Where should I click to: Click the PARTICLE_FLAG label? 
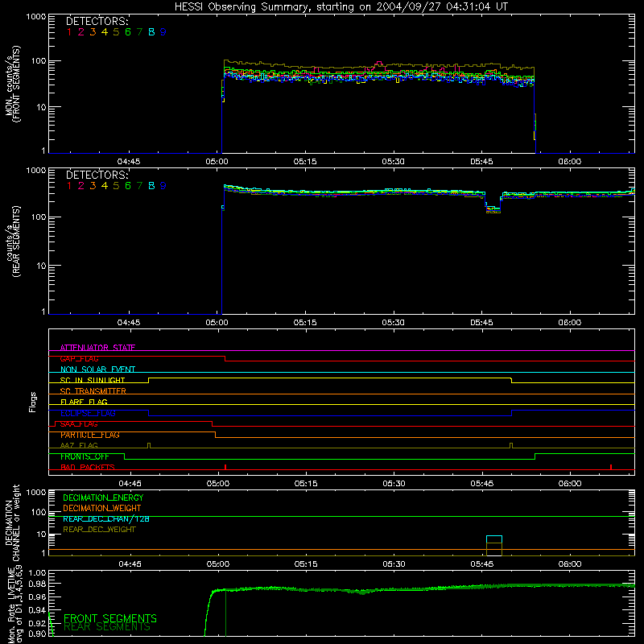click(x=90, y=435)
